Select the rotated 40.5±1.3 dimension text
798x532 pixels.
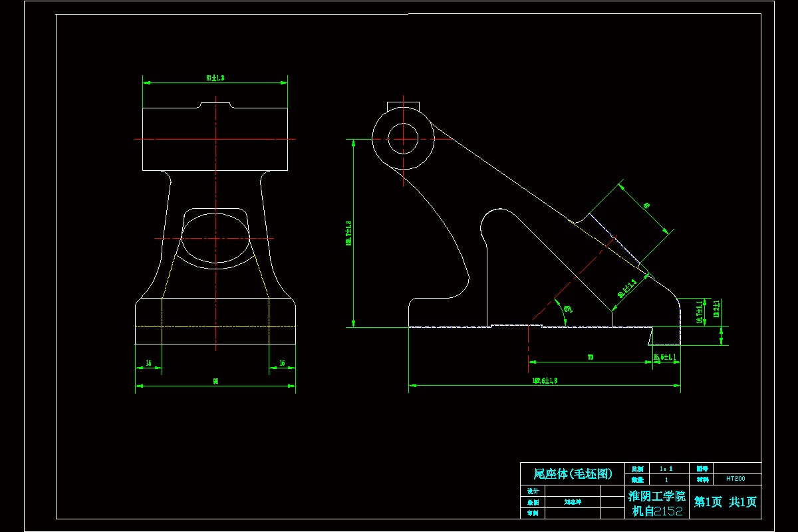click(x=627, y=287)
